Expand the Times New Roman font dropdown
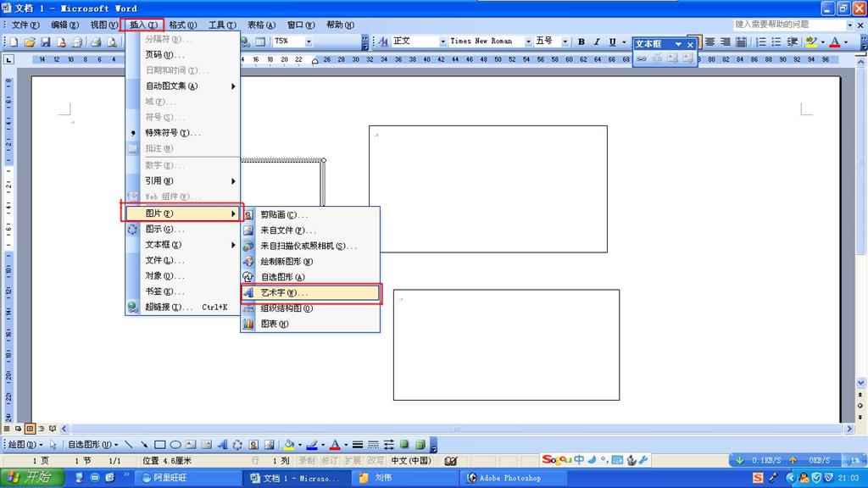Image resolution: width=868 pixels, height=488 pixels. tap(528, 42)
